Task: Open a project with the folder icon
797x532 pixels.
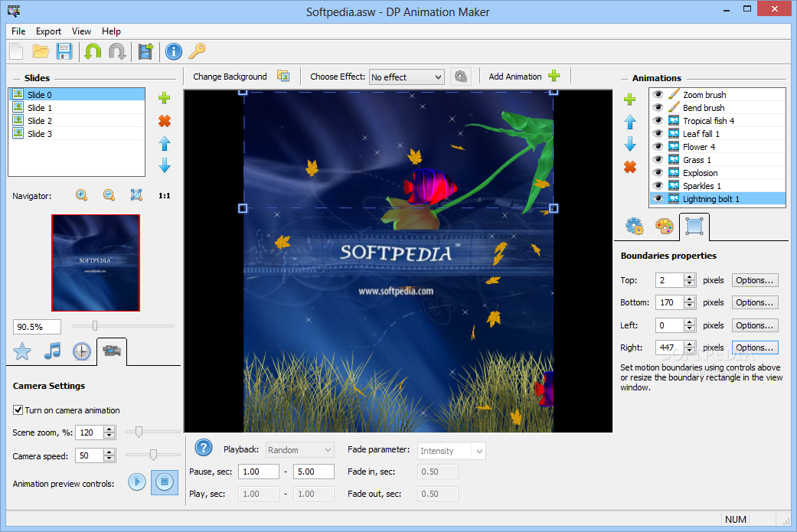Action: 41,51
